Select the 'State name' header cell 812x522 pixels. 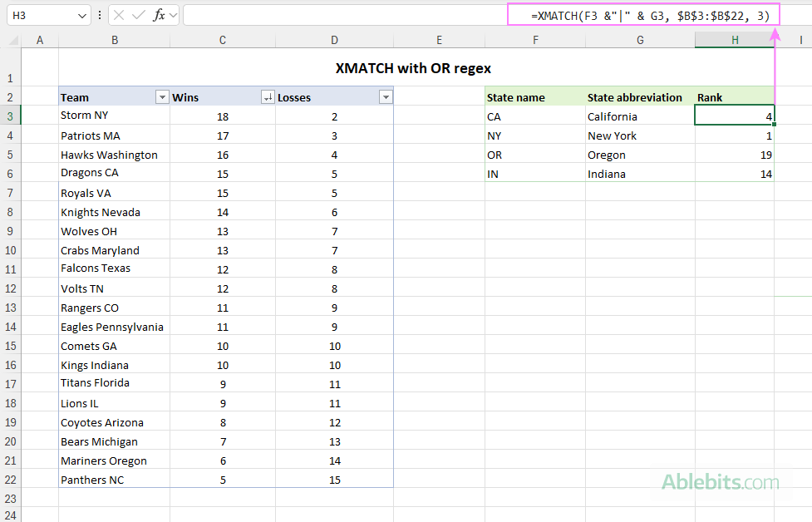pyautogui.click(x=515, y=96)
